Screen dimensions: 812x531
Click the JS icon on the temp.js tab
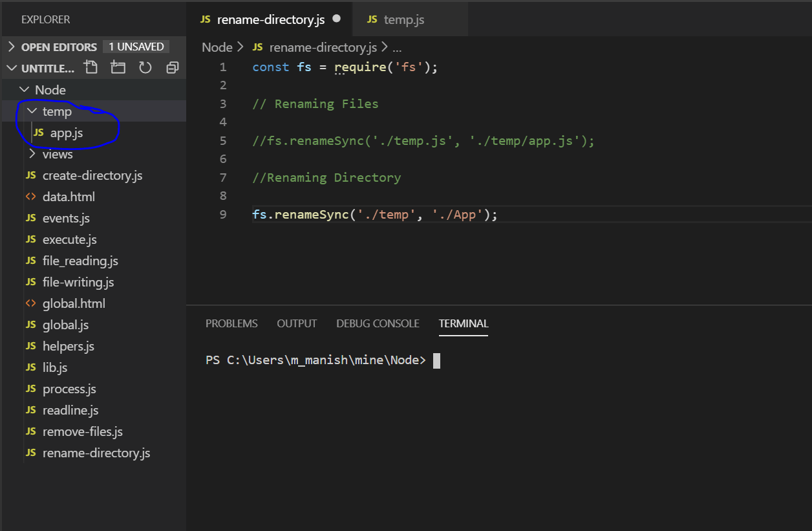[372, 19]
